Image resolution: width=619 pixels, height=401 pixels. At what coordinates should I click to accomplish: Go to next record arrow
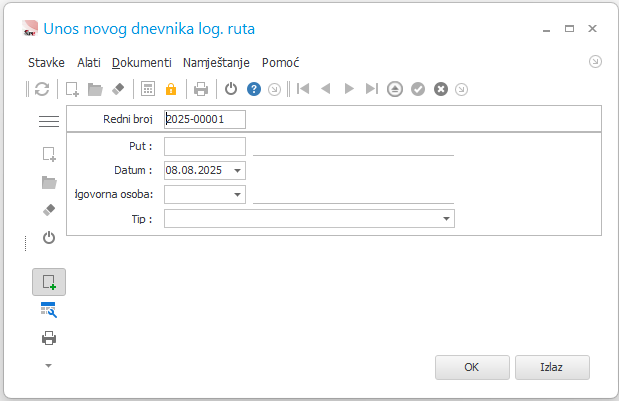[349, 89]
